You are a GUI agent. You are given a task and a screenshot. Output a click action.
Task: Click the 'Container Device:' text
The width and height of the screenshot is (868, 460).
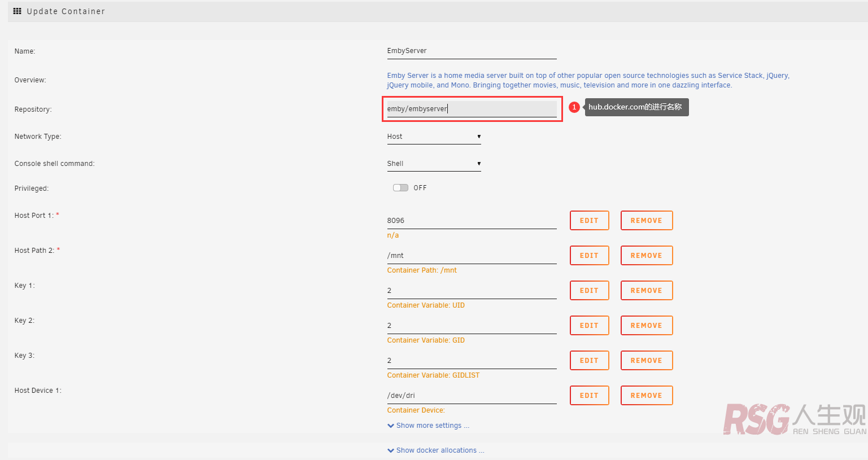coord(416,410)
